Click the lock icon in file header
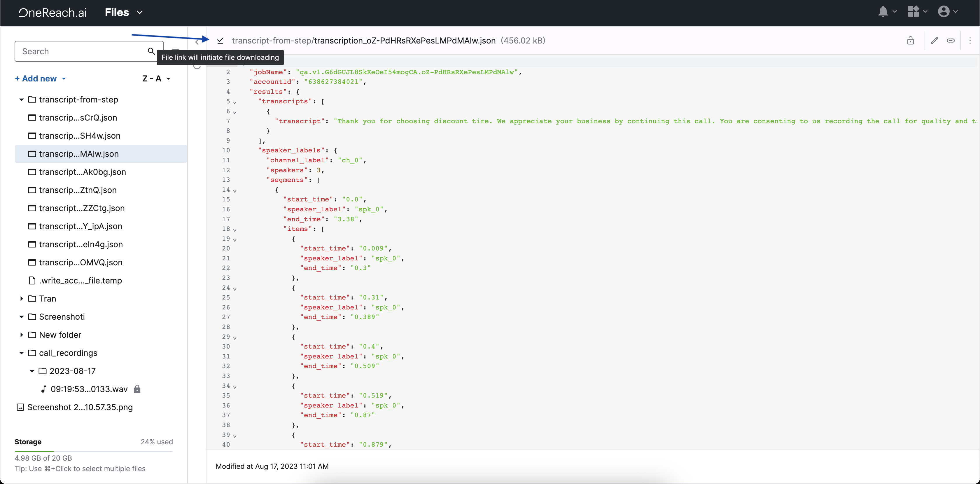This screenshot has width=980, height=484. pyautogui.click(x=910, y=40)
